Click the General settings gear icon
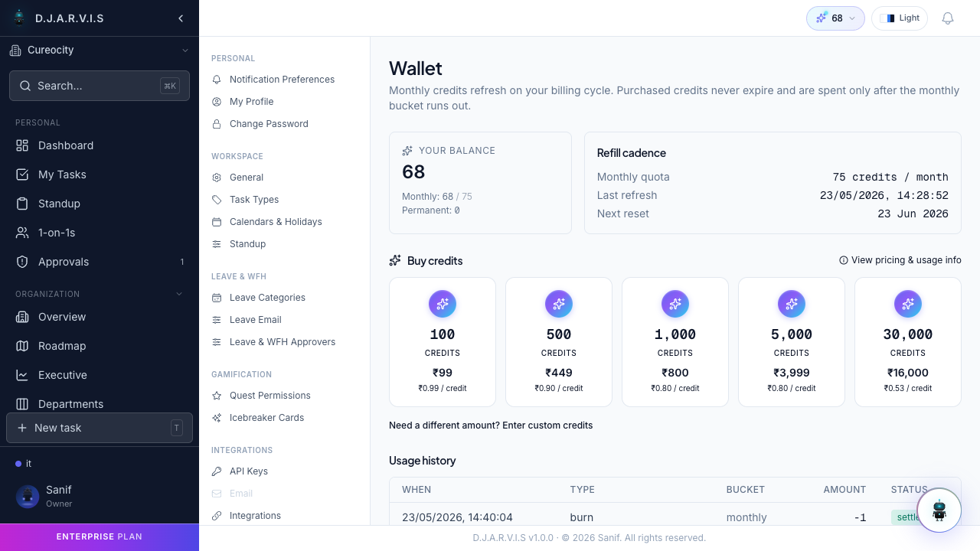Viewport: 980px width, 551px height. coord(217,178)
